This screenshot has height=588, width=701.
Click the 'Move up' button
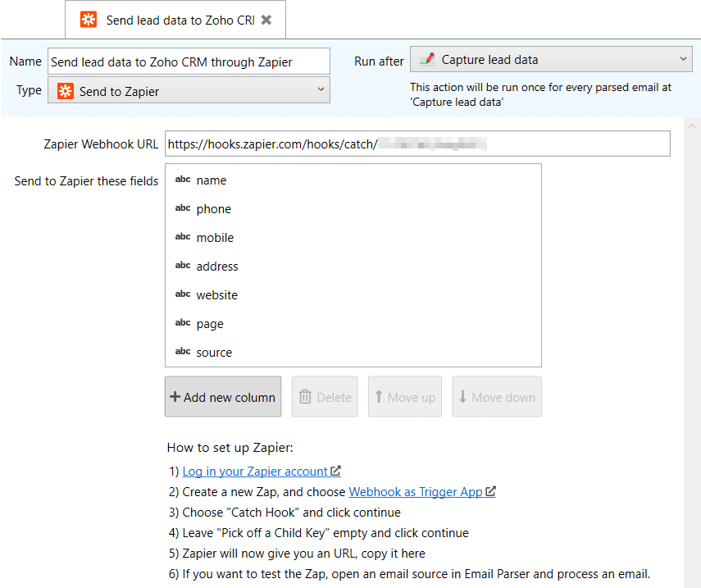click(x=404, y=397)
